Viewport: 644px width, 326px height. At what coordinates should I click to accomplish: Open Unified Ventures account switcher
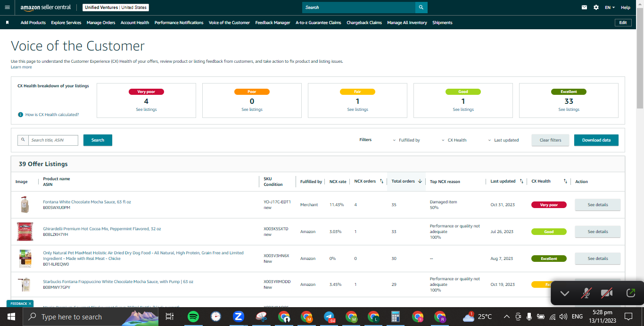(x=116, y=8)
